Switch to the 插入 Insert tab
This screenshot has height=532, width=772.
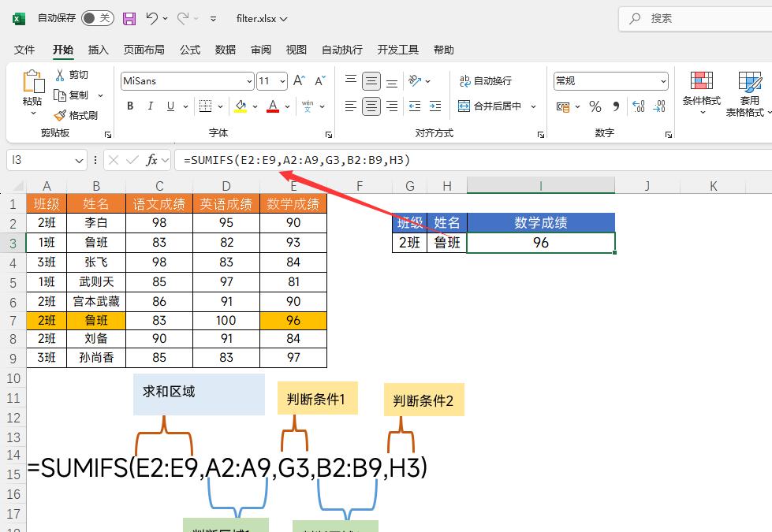click(x=98, y=50)
